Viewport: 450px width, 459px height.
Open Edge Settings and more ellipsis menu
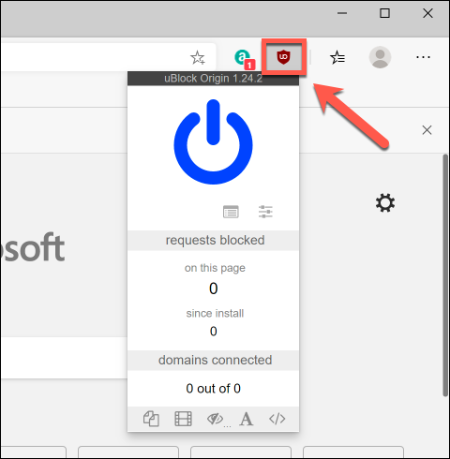point(423,57)
